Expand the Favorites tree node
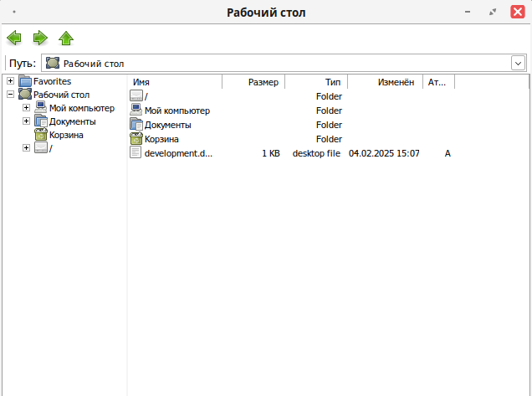This screenshot has height=396, width=532. (10, 81)
